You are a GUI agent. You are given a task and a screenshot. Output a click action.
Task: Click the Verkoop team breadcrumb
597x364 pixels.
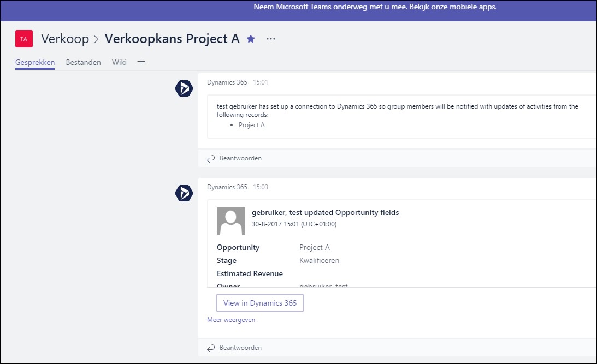pyautogui.click(x=65, y=39)
